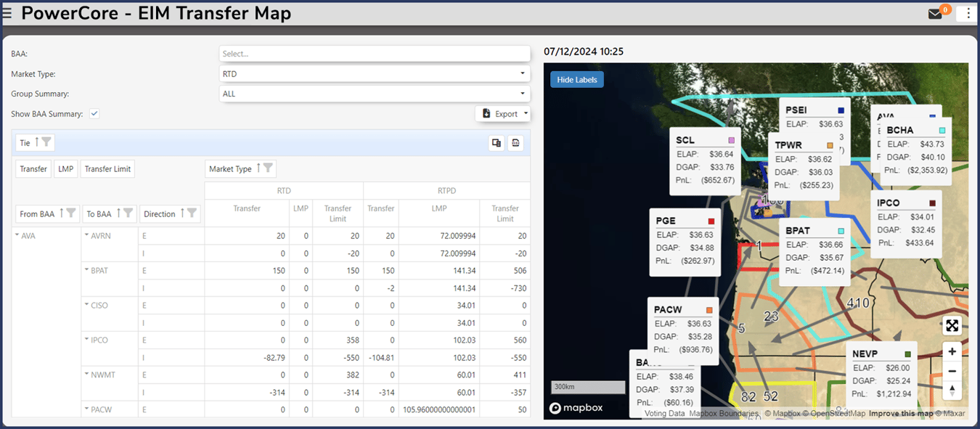Open the message envelope with notification badge

coord(936,13)
